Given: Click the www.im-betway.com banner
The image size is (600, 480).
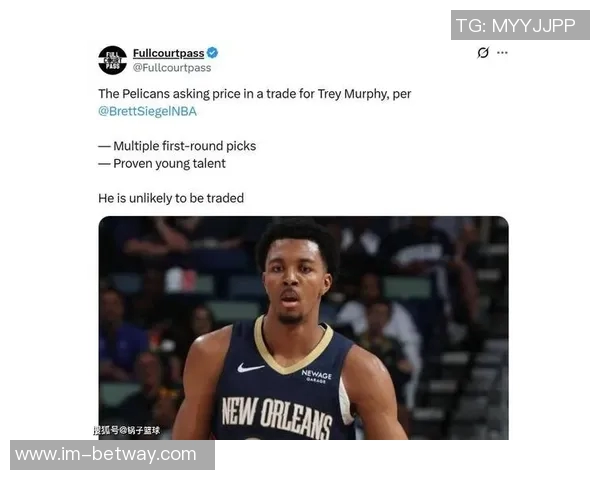Looking at the screenshot, I should (x=112, y=455).
